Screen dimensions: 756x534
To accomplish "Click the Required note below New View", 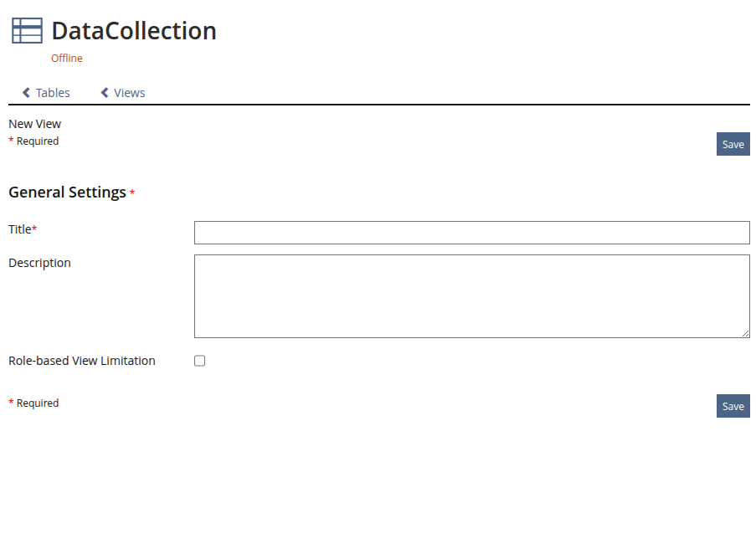I will coord(37,141).
